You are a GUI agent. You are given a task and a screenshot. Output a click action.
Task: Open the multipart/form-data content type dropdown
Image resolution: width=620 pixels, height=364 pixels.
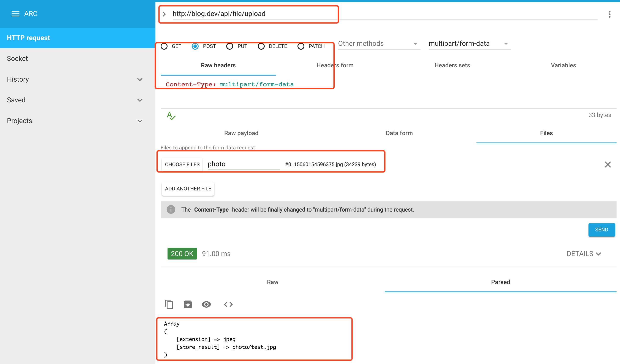(470, 44)
